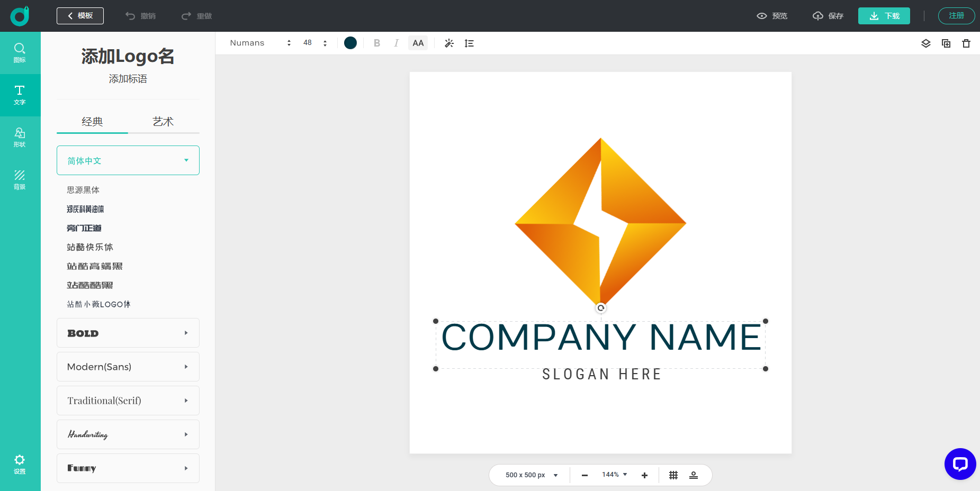Switch to the 艺术 font tab

[x=163, y=122]
